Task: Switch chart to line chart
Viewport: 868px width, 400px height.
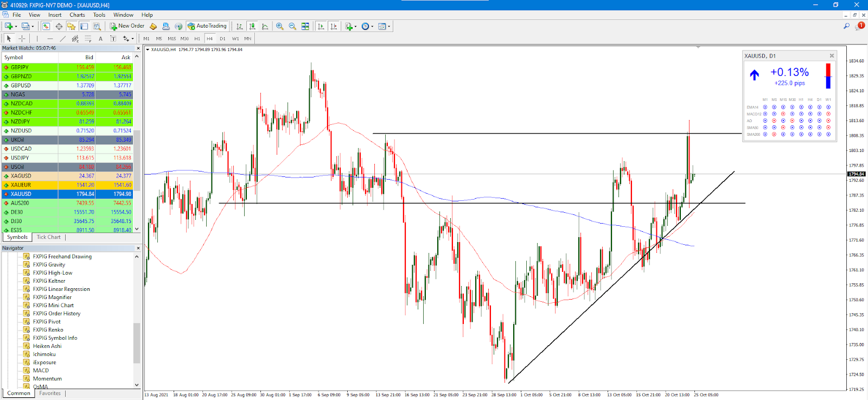Action: click(265, 26)
